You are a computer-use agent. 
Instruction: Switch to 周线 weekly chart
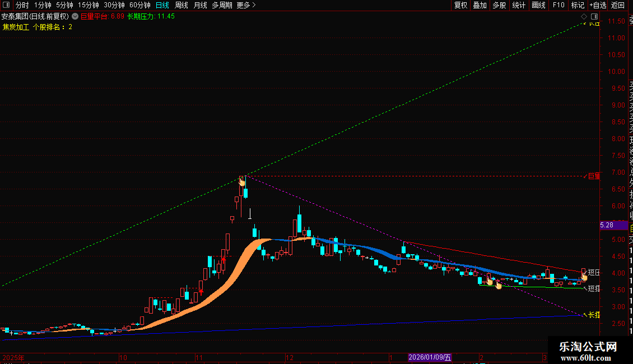pos(181,5)
